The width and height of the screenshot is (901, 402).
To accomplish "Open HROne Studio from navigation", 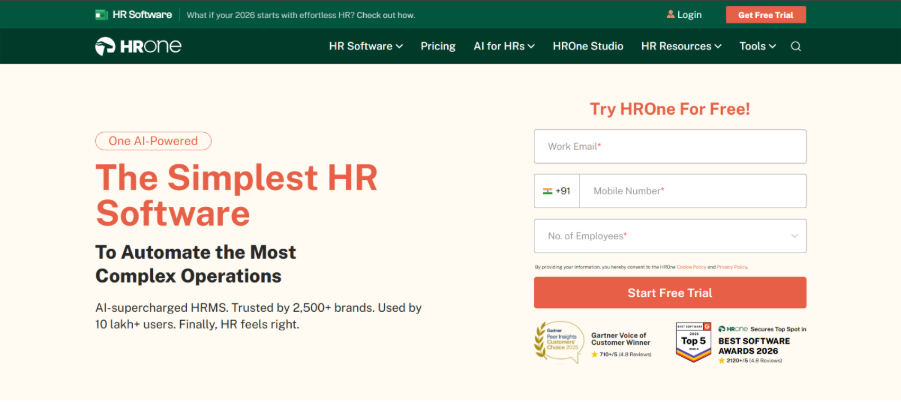I will 588,47.
